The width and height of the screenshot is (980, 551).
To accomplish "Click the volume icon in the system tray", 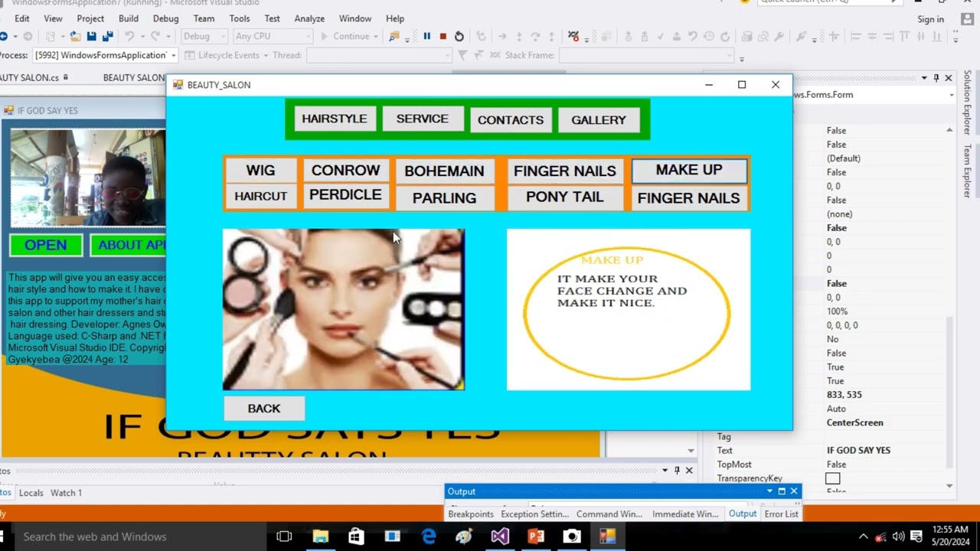I will [x=898, y=536].
